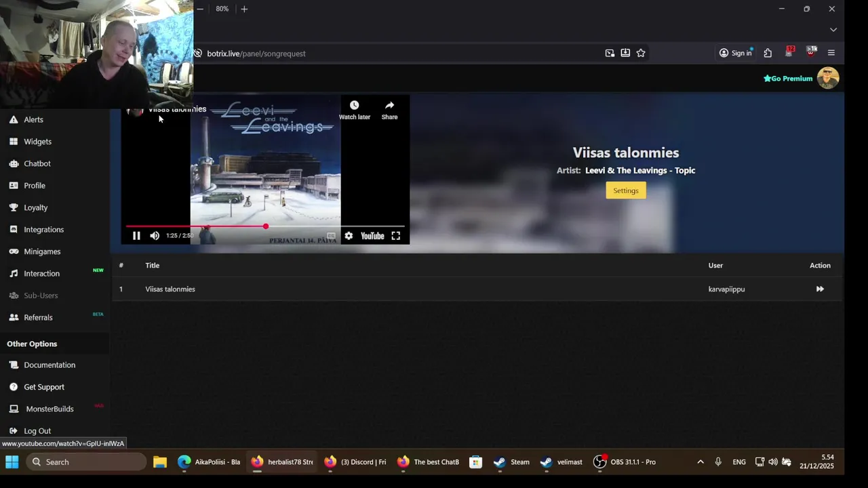Image resolution: width=868 pixels, height=488 pixels.
Task: Switch to the Steam taskbar window
Action: (x=512, y=462)
